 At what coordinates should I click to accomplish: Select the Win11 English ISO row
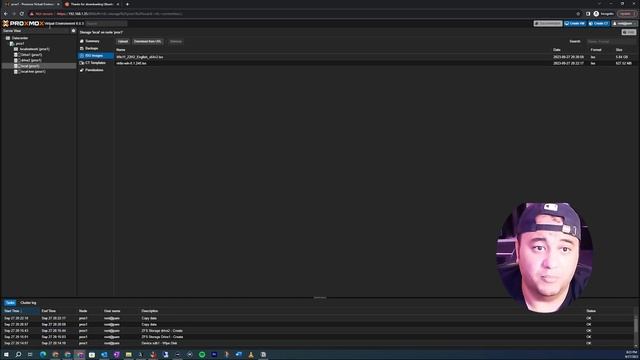[376, 57]
